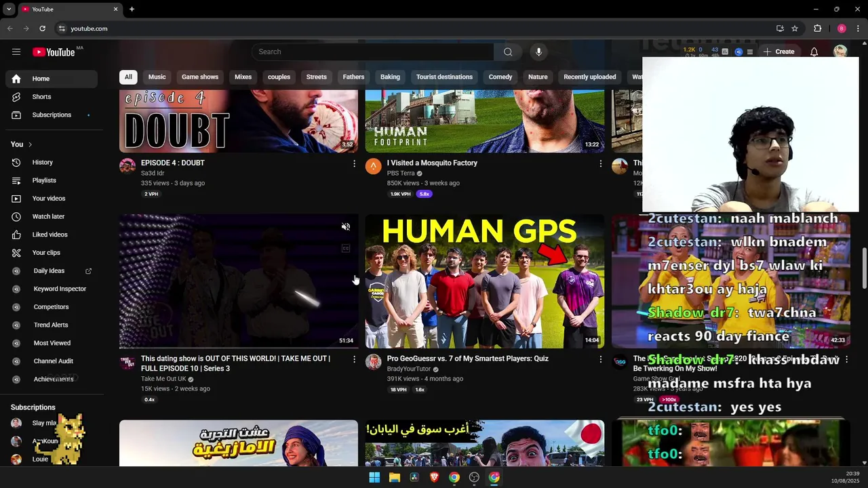Image resolution: width=868 pixels, height=488 pixels.
Task: Expand the You section
Action: (21, 144)
